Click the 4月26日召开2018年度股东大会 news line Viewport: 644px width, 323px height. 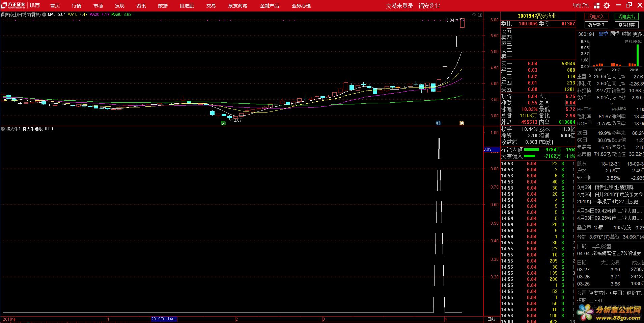[610, 194]
